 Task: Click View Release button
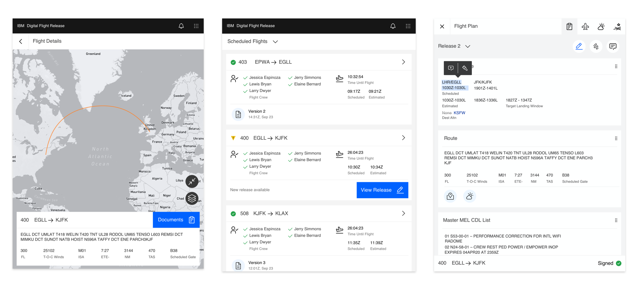click(x=382, y=190)
